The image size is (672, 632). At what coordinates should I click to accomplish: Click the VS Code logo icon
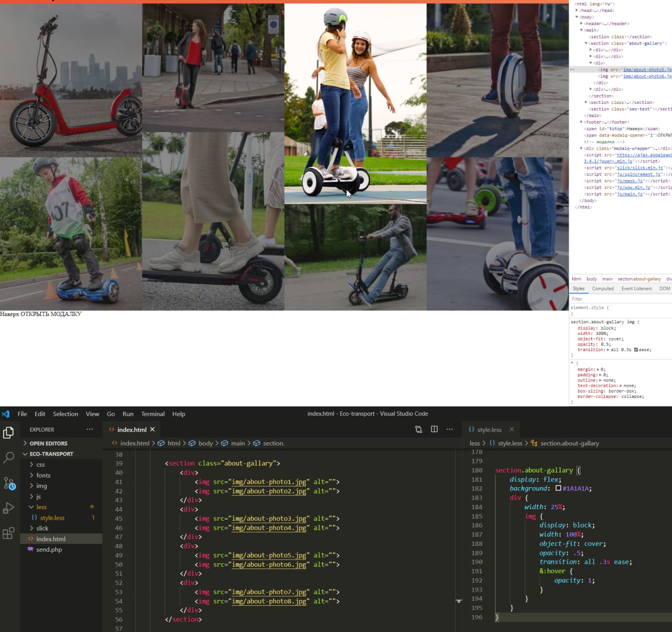[5, 414]
